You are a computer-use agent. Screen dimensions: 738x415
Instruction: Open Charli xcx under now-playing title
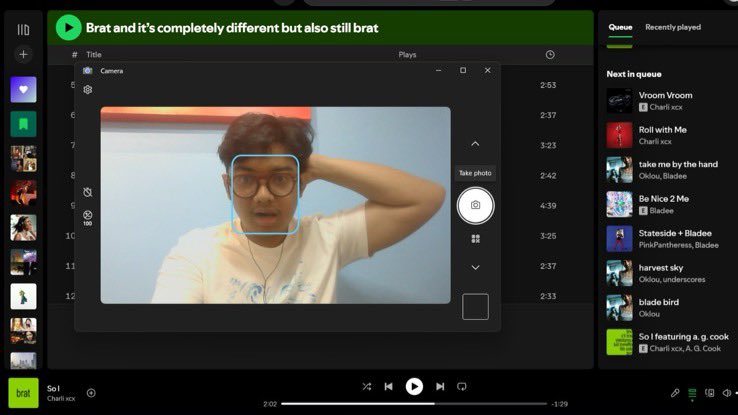click(x=61, y=399)
